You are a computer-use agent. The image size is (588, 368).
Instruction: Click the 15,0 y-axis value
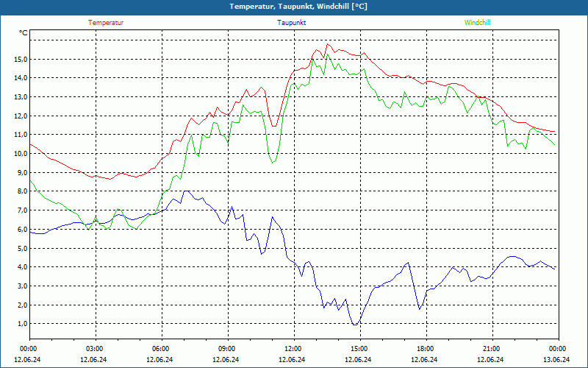pos(21,60)
